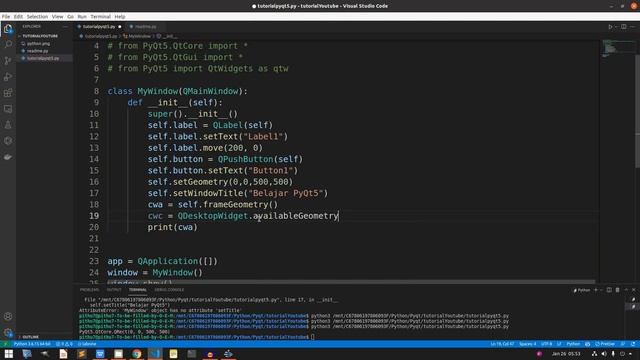Change language mode via Python status item
Screen dimensions: 640x360
573,344
